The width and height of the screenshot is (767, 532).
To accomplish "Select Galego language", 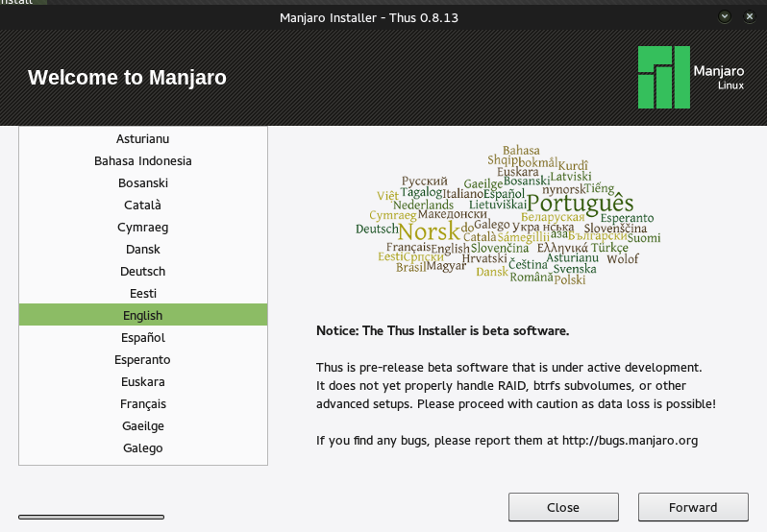I will point(143,447).
